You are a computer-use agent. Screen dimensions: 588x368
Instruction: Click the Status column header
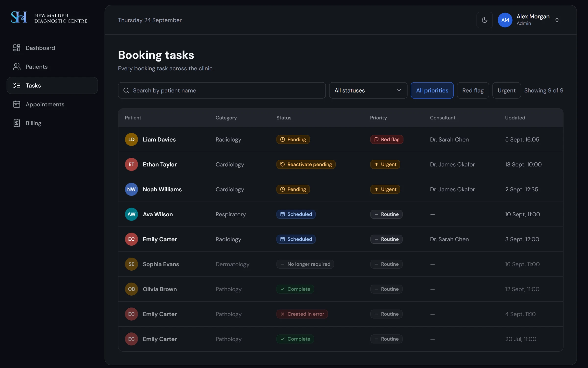point(284,118)
